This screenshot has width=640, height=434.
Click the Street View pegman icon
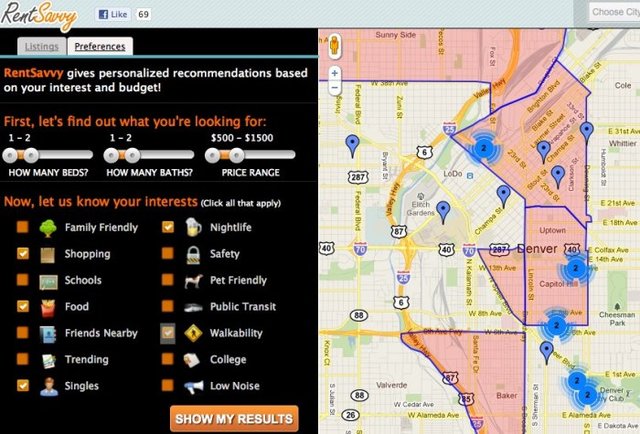(334, 46)
